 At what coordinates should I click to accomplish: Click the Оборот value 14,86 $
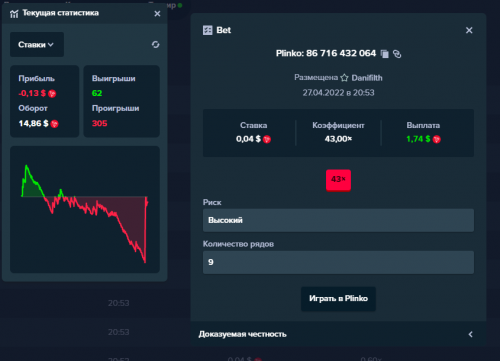pos(33,124)
